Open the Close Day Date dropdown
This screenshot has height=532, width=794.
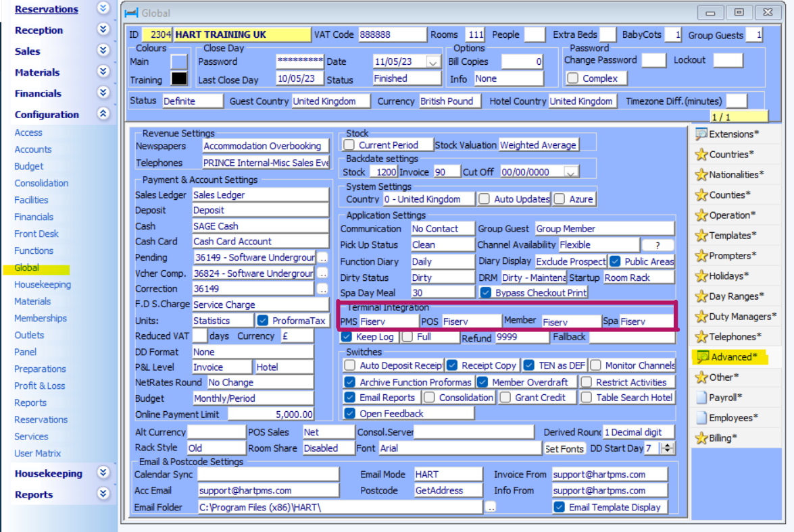pos(432,62)
